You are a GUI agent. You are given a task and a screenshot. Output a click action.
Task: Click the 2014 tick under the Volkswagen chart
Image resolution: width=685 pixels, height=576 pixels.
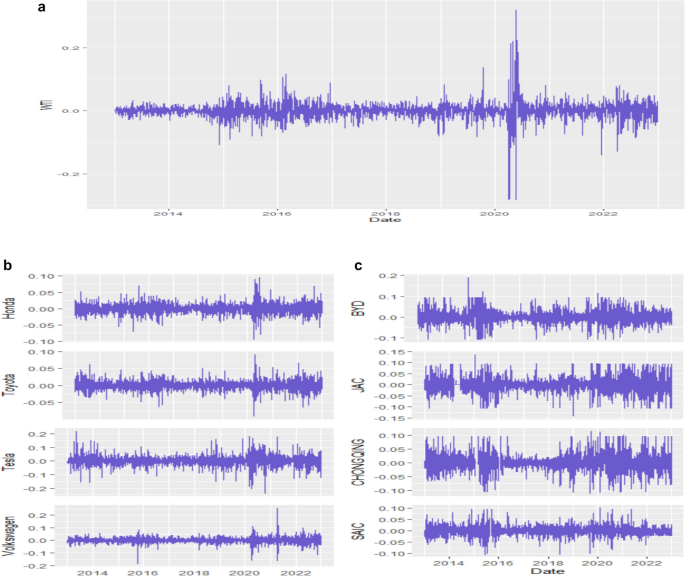tap(92, 573)
